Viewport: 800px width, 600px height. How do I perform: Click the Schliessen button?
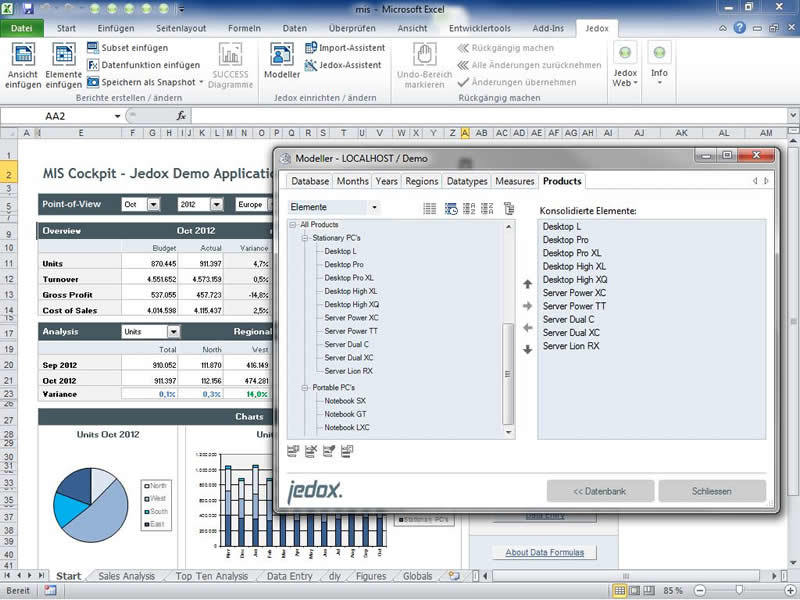712,491
